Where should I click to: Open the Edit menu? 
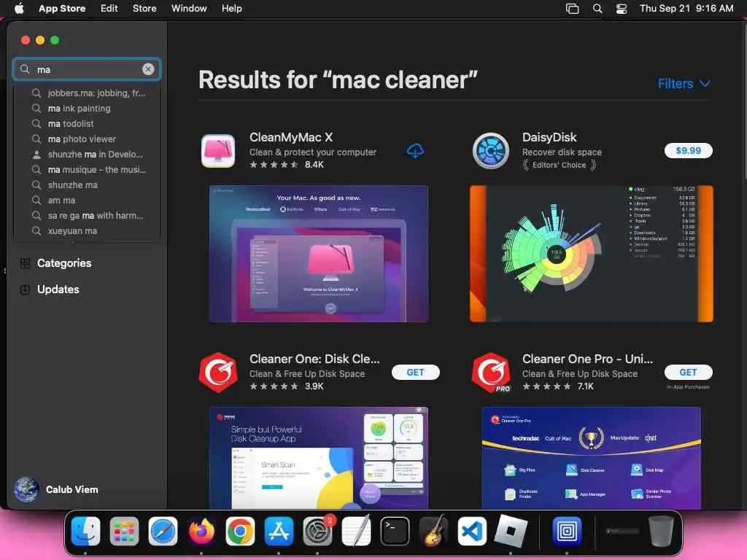109,8
